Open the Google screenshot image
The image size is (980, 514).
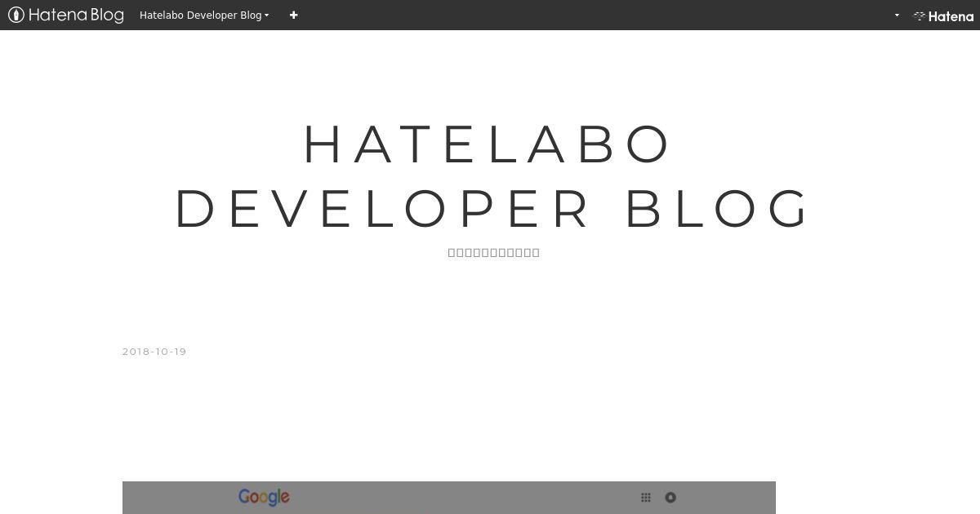[x=449, y=498]
